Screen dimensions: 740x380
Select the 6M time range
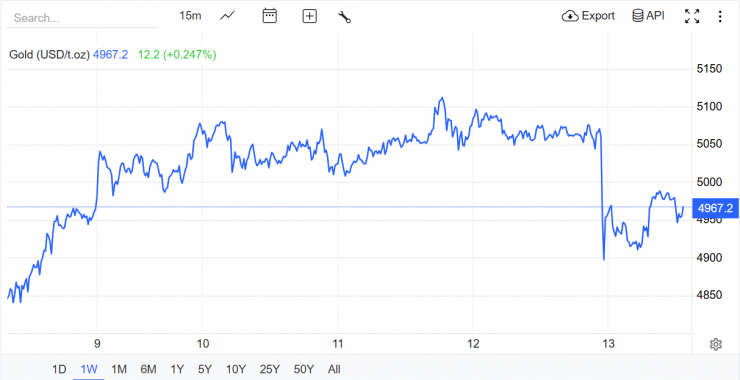pos(148,369)
